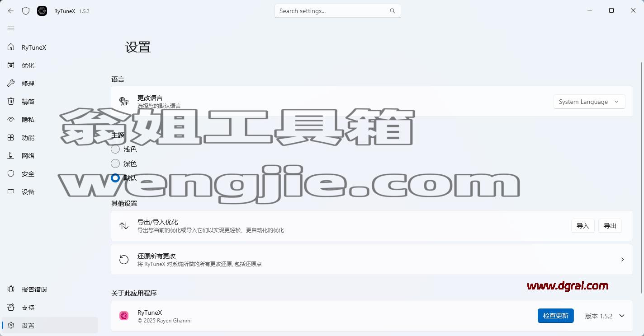Go to the 修理 page

pos(49,83)
